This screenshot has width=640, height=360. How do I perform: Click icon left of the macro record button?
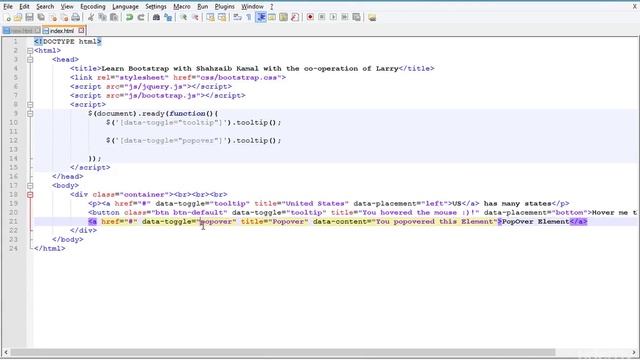tap(295, 18)
